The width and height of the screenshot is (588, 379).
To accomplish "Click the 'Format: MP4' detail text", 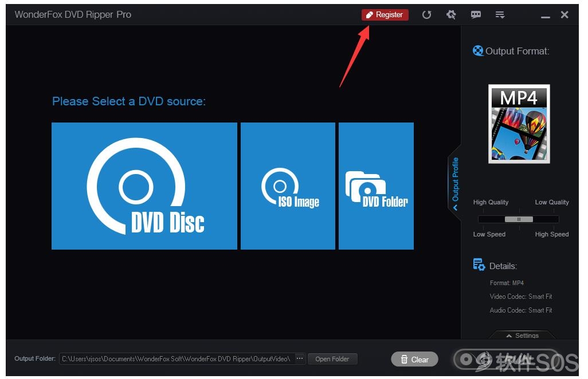I will click(507, 283).
